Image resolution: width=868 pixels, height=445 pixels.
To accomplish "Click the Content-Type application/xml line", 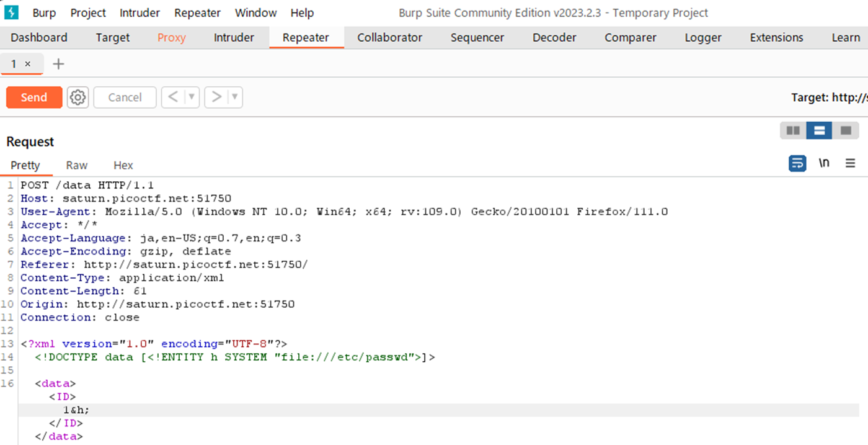I will (x=122, y=278).
